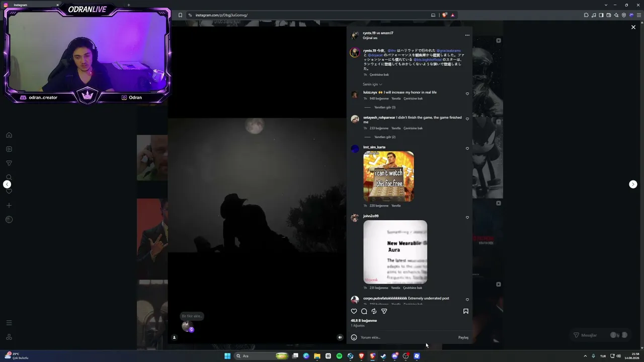Expand 'Yanıtları gör (3)' replies

385,107
